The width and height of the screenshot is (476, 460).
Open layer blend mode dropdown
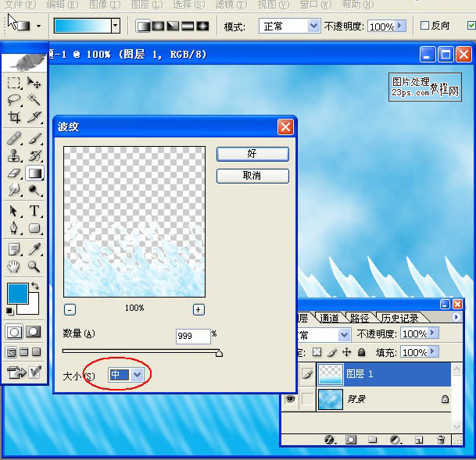344,334
